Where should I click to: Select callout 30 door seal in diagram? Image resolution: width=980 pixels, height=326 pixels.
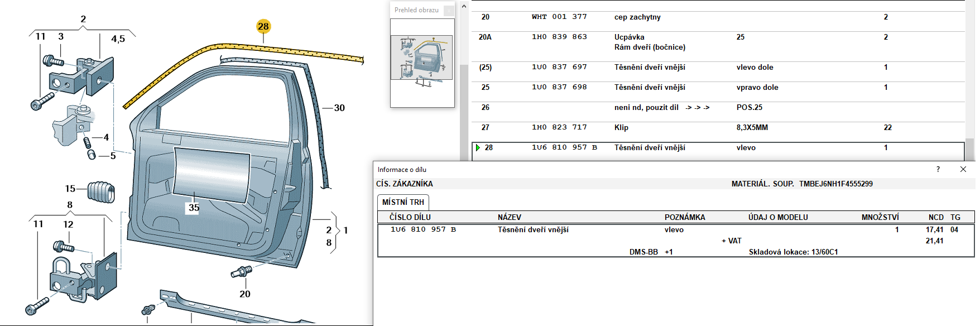coord(339,108)
